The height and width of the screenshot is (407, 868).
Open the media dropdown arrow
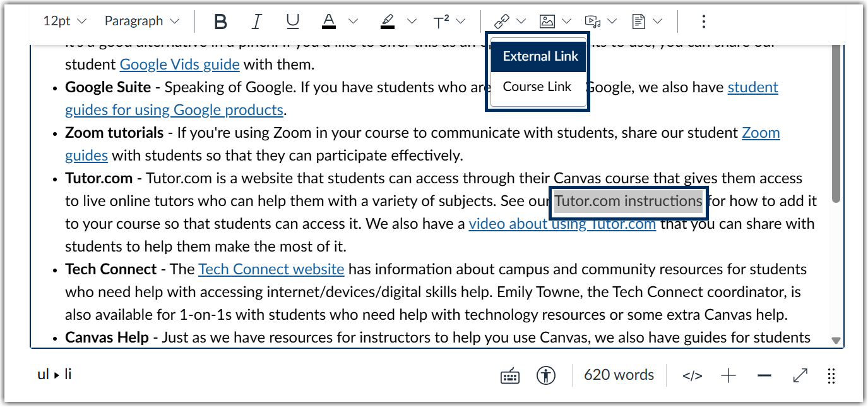click(612, 21)
